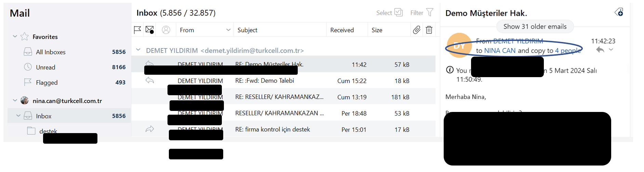Screen dimensions: 644x172
Task: Toggle the Select checkbox above message list
Action: pos(399,12)
